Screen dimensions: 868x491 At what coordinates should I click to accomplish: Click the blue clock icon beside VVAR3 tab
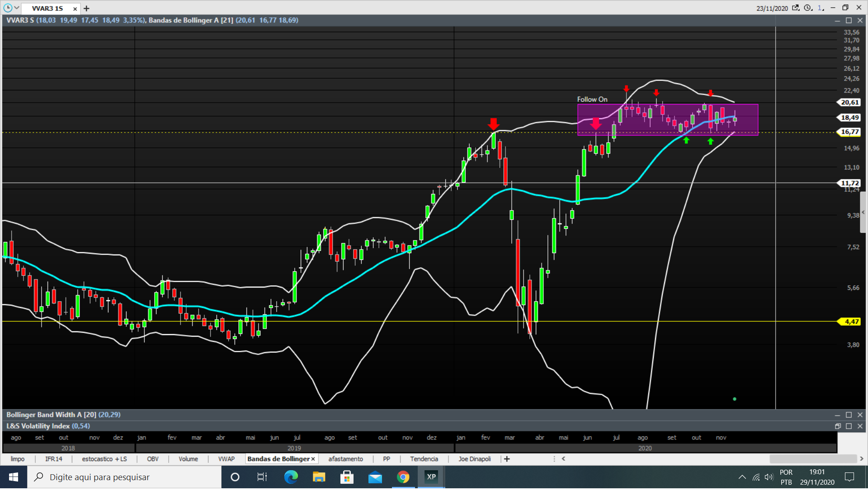8,8
